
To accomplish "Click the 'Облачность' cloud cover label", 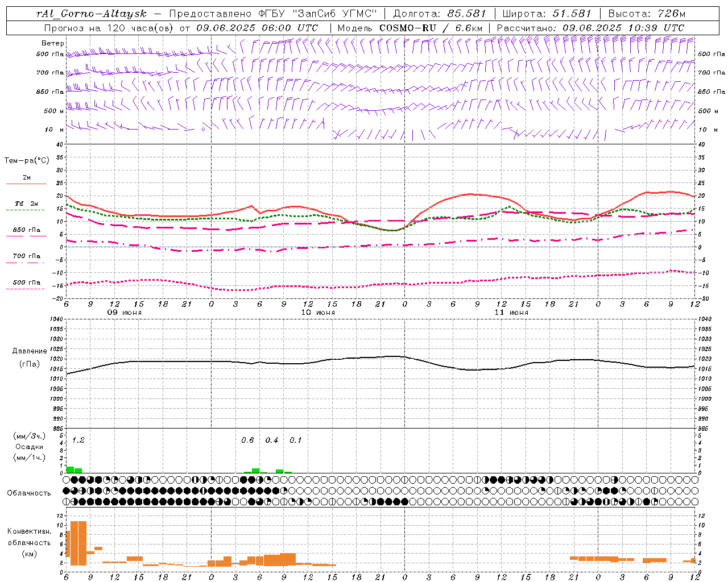I will pyautogui.click(x=29, y=493).
